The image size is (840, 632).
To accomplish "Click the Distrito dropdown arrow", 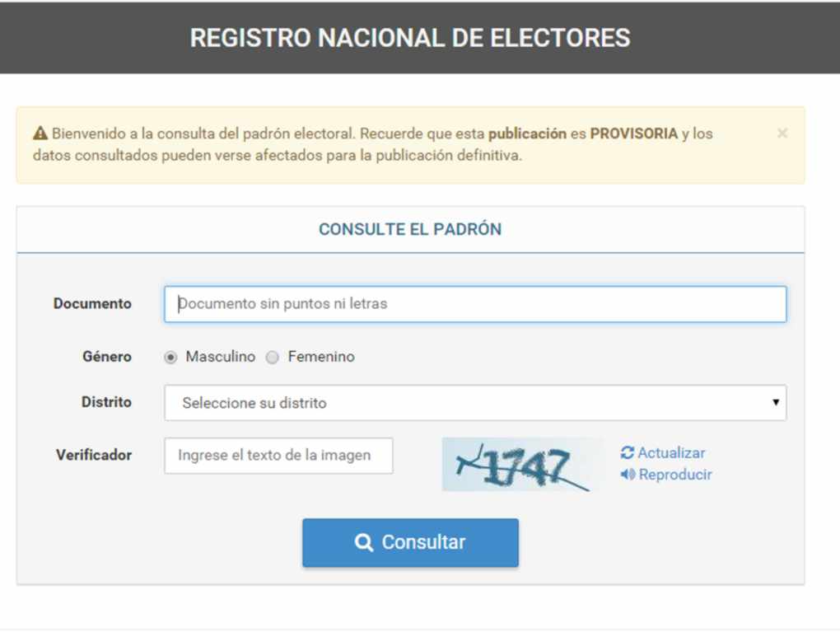I will [775, 403].
